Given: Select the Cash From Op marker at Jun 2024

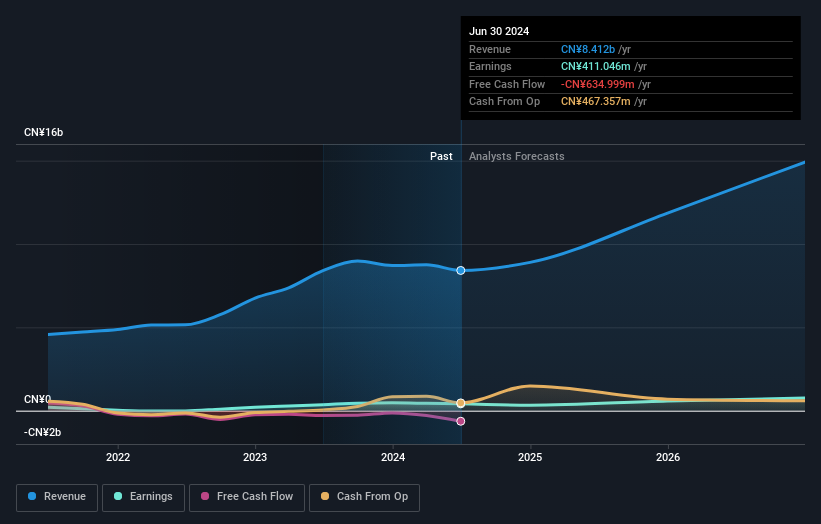Looking at the screenshot, I should (461, 403).
